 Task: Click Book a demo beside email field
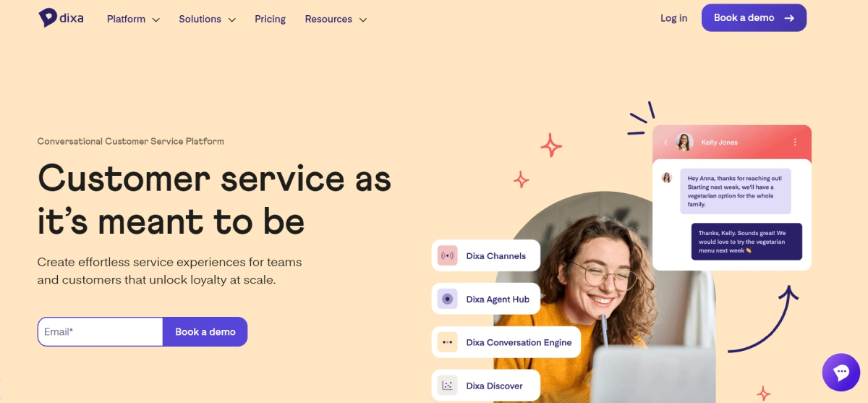click(x=205, y=331)
